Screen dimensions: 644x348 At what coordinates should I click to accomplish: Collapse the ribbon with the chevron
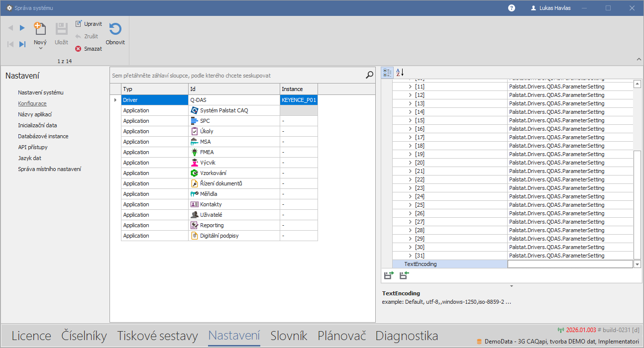639,59
